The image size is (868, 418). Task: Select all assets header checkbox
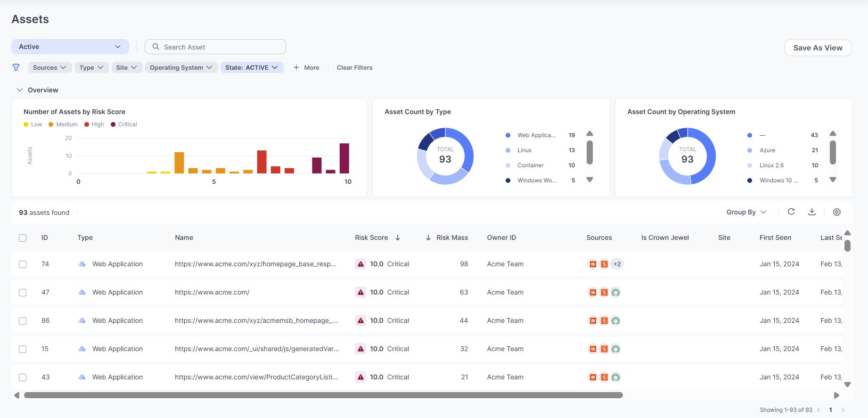pyautogui.click(x=23, y=238)
